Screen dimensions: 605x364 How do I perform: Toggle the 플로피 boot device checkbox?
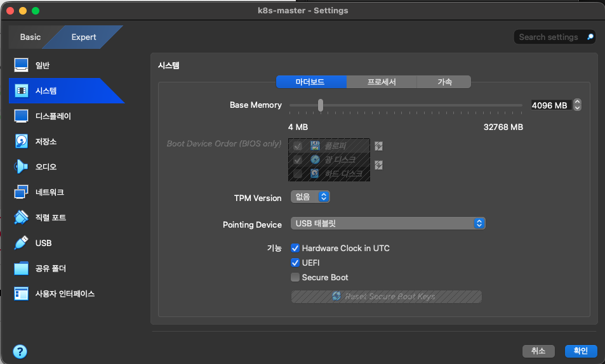click(x=298, y=146)
